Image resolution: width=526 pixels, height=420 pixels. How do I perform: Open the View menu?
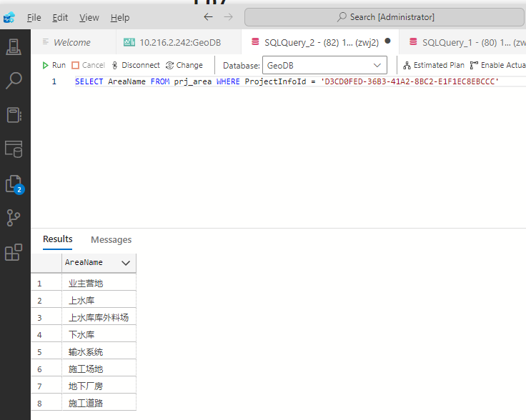(89, 17)
